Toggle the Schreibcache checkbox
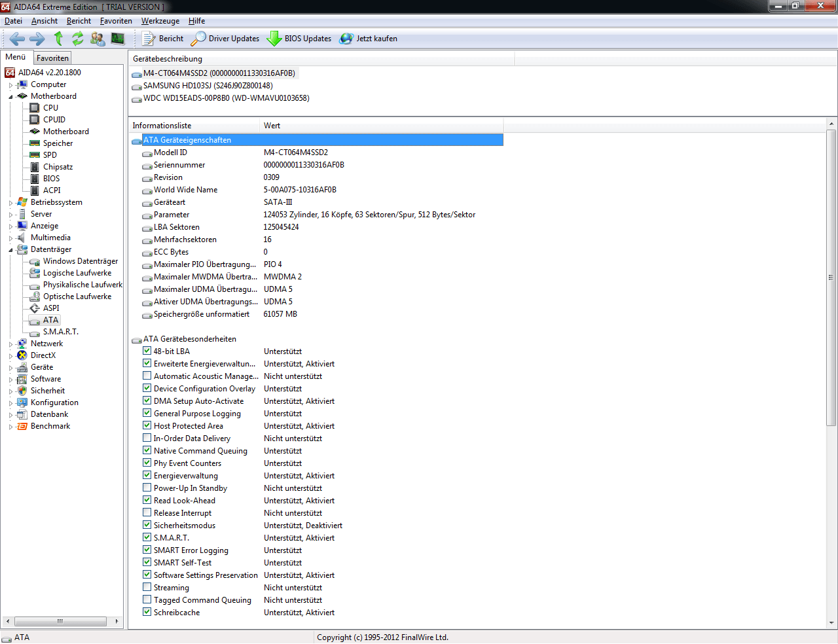The image size is (838, 644). click(x=147, y=612)
